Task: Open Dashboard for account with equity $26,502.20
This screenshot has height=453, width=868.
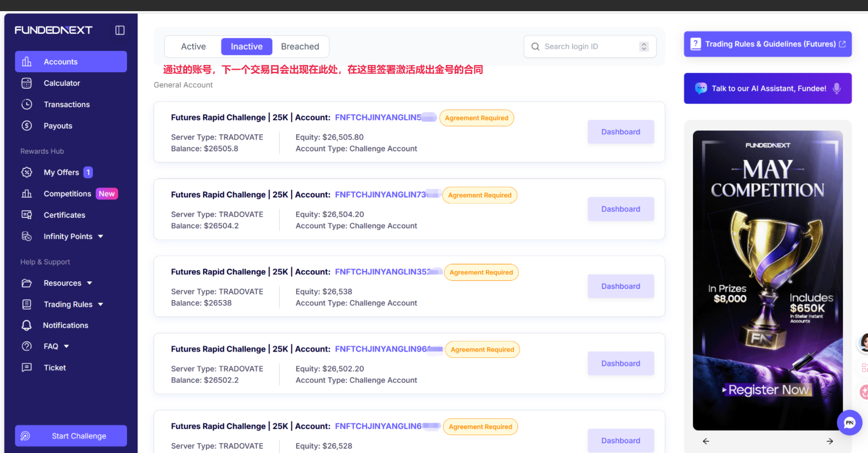Action: point(621,363)
